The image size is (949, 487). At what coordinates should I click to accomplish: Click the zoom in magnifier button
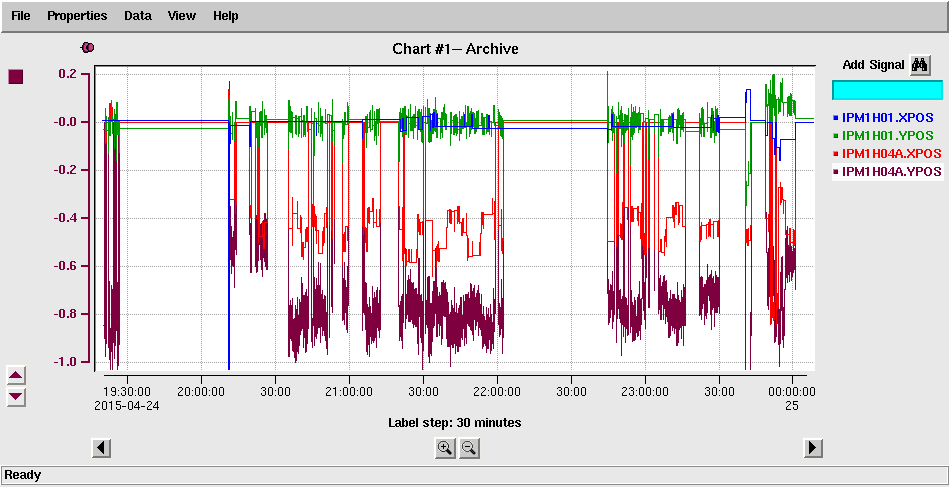tap(445, 448)
